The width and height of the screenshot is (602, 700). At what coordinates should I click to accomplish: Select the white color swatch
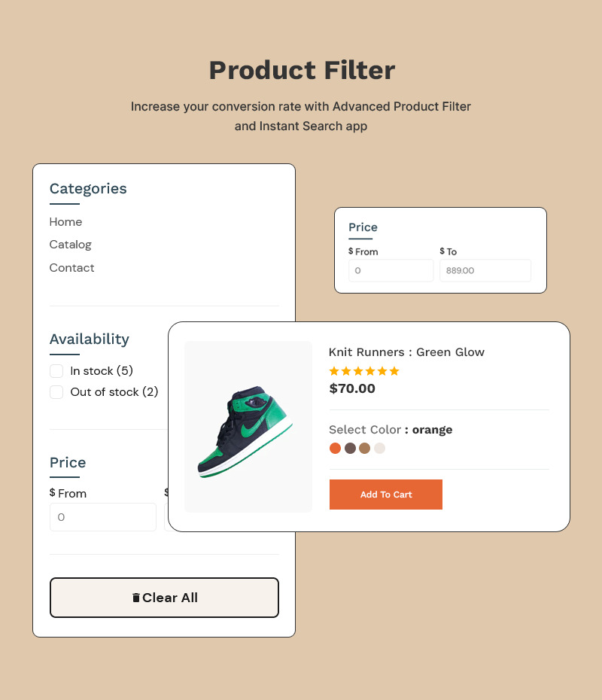(x=380, y=448)
